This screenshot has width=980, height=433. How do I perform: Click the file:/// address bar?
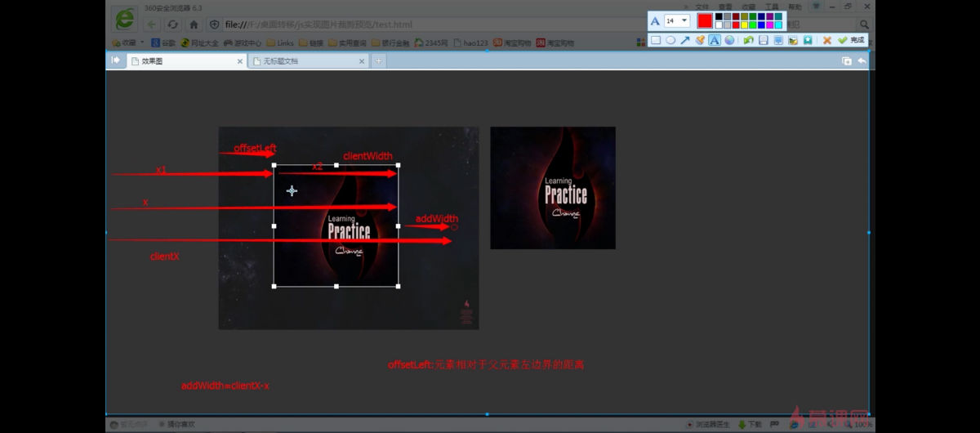point(425,25)
